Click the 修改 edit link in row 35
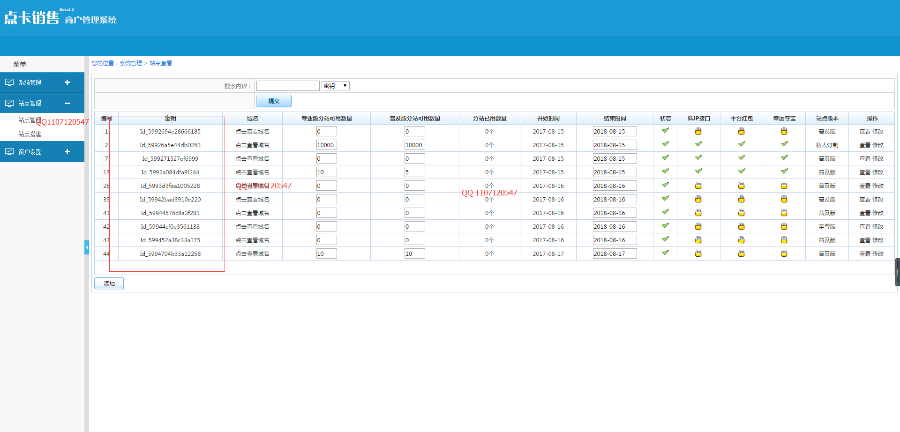 (x=878, y=199)
